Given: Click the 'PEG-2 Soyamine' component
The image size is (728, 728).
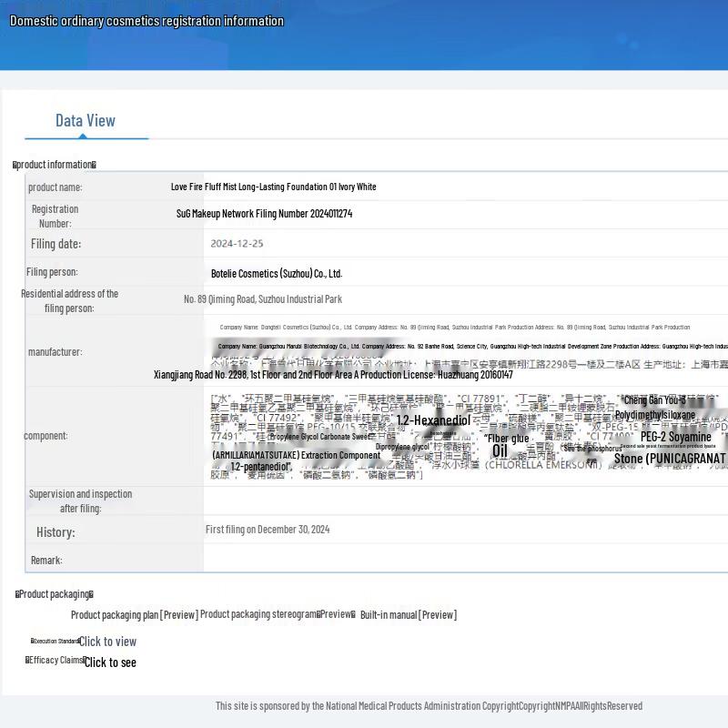Looking at the screenshot, I should point(675,437).
